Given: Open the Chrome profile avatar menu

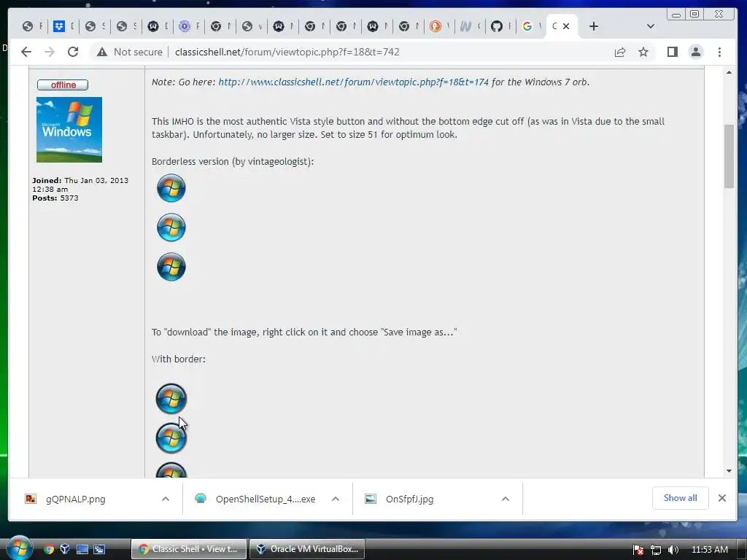Looking at the screenshot, I should click(695, 52).
